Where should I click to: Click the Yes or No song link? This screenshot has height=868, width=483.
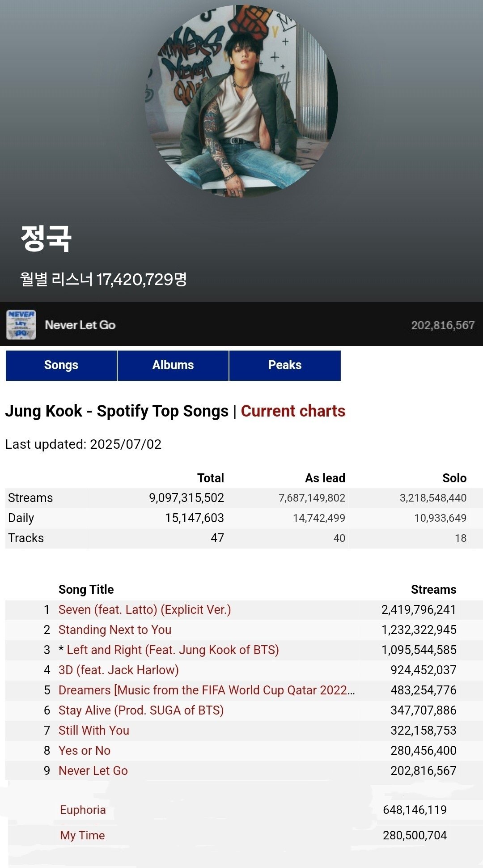[x=85, y=750]
